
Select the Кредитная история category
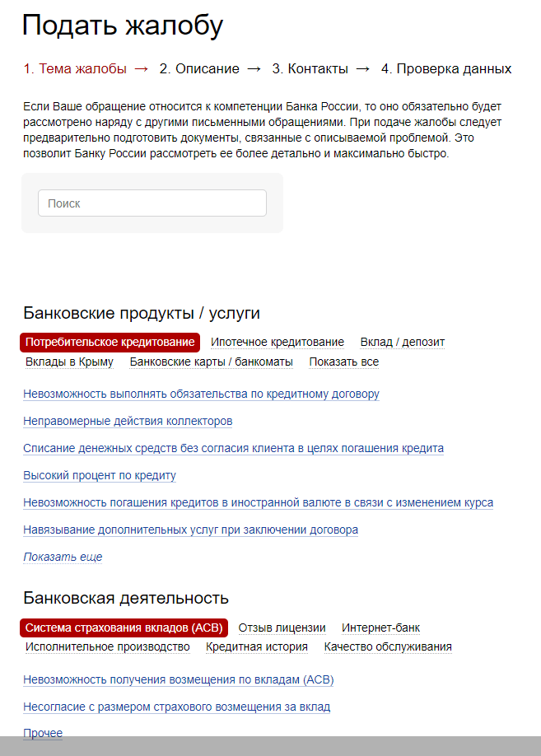click(257, 647)
